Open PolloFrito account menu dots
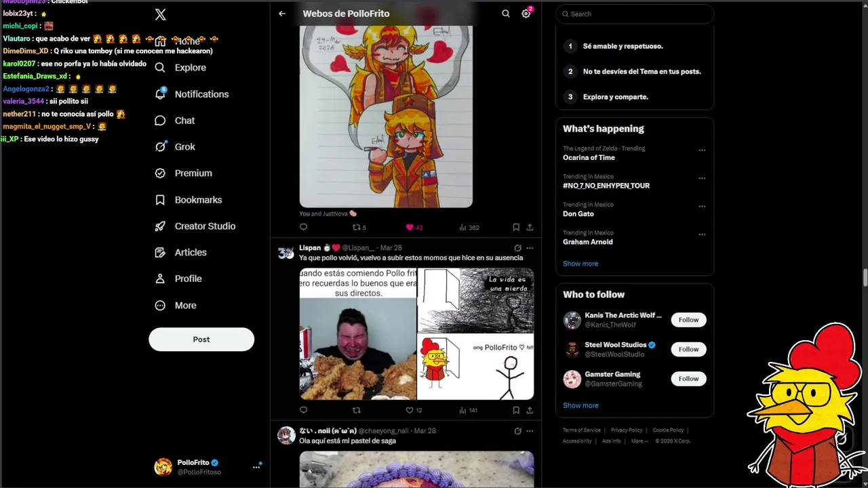The height and width of the screenshot is (488, 868). tap(257, 466)
